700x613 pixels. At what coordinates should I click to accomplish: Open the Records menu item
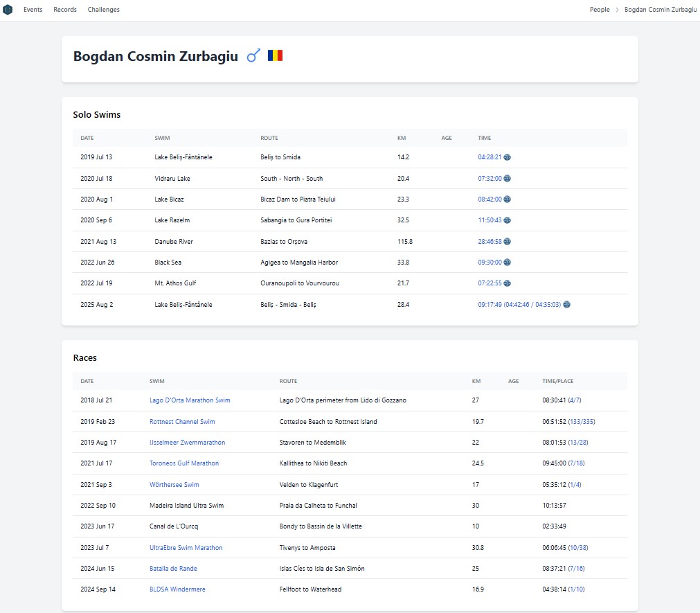[x=65, y=10]
